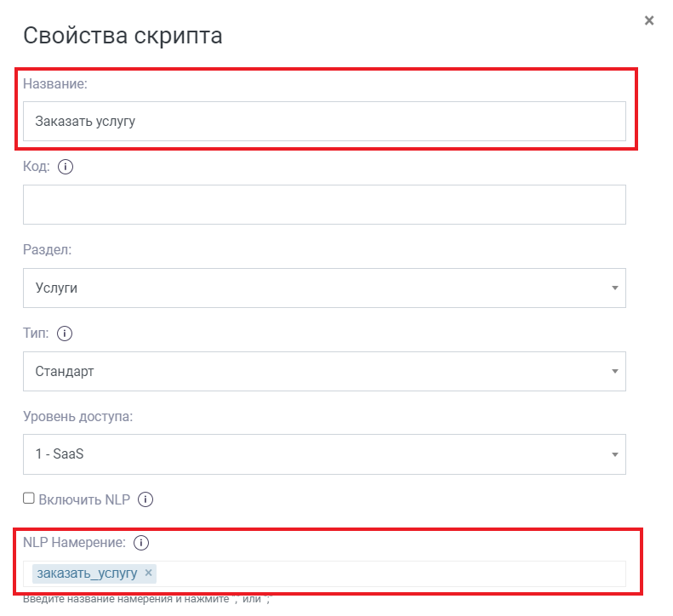Remove the заказать_услугу tag with its x
Image resolution: width=673 pixels, height=616 pixels.
[x=149, y=573]
